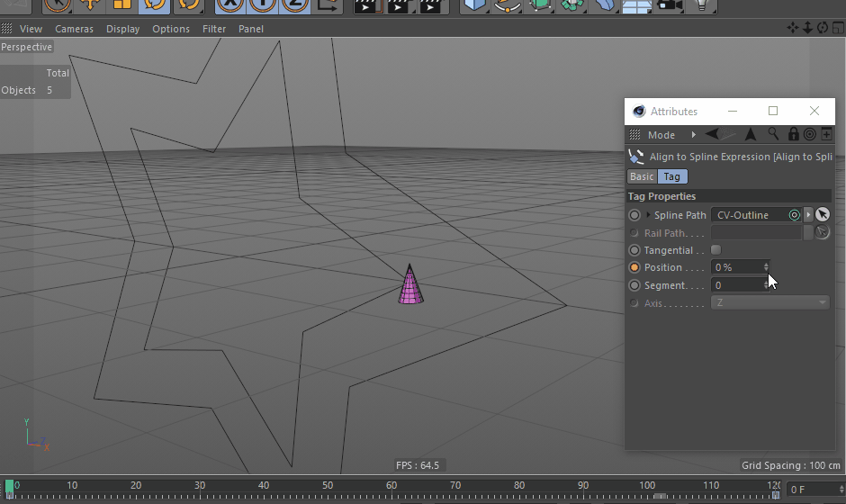Viewport: 846px width, 504px height.
Task: Click frame 60 on the timeline
Action: click(x=391, y=486)
